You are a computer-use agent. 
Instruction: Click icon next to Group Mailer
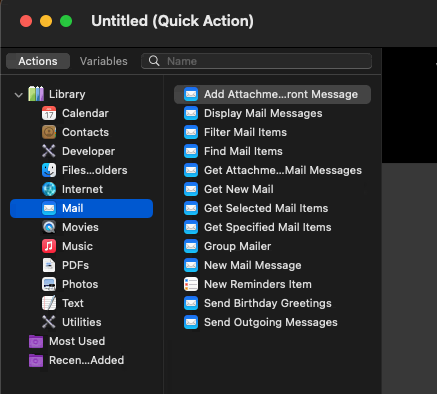click(191, 246)
